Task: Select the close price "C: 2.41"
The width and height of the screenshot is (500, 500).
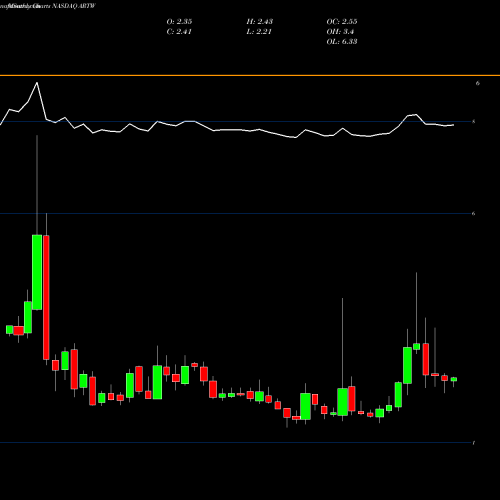Action: tap(179, 32)
